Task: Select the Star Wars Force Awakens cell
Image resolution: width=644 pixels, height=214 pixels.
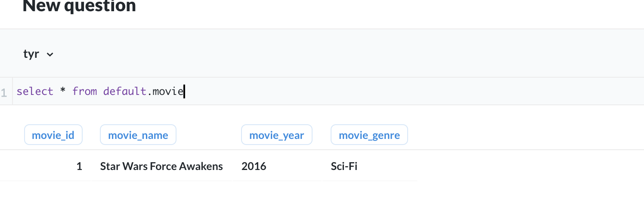Action: pos(161,166)
